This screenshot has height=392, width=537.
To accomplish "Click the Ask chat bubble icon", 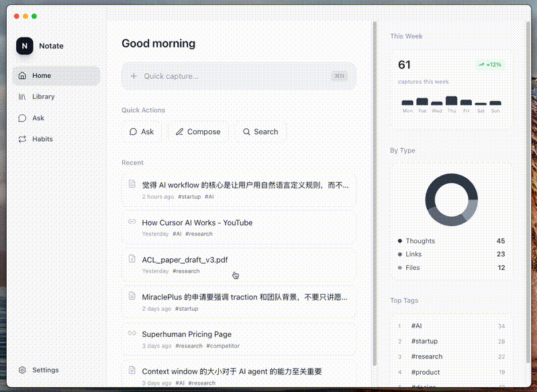I will [21, 117].
